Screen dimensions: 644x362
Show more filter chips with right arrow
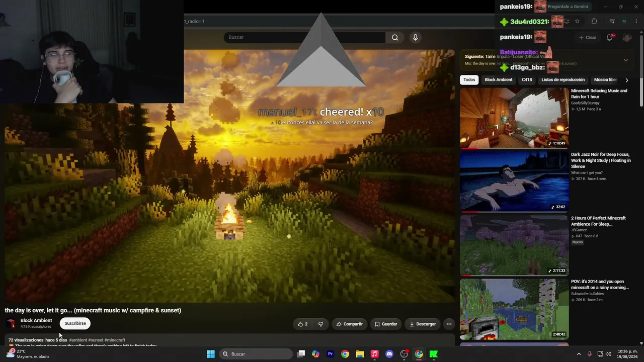626,80
